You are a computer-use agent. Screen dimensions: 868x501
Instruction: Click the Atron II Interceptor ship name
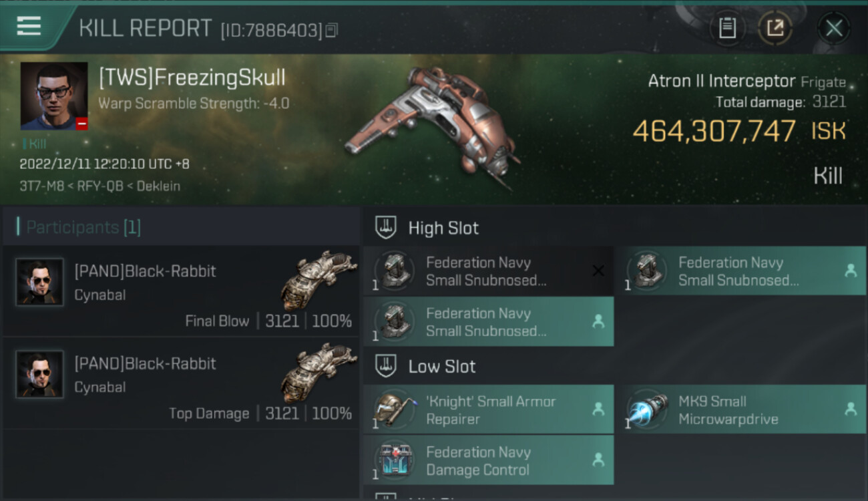click(722, 81)
